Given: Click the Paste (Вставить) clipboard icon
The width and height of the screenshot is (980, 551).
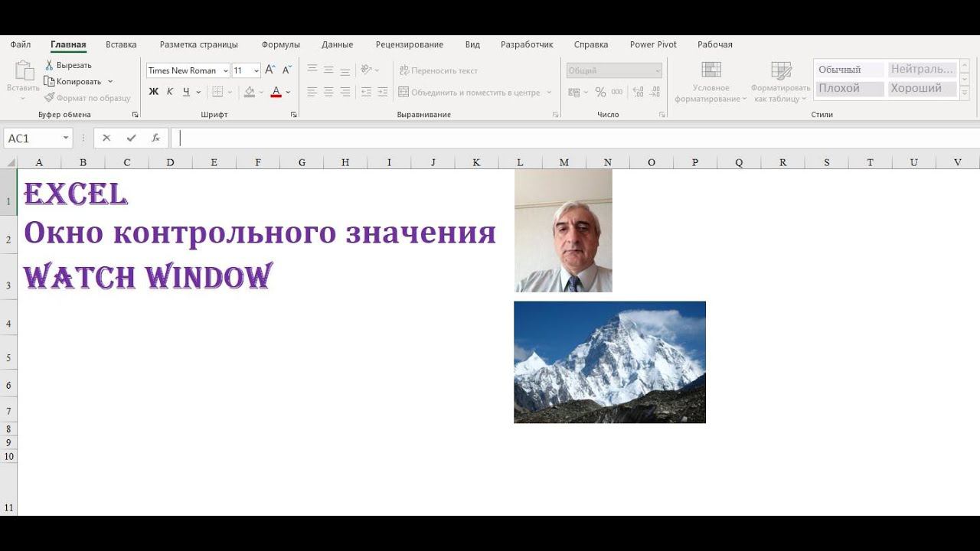Looking at the screenshot, I should point(24,70).
